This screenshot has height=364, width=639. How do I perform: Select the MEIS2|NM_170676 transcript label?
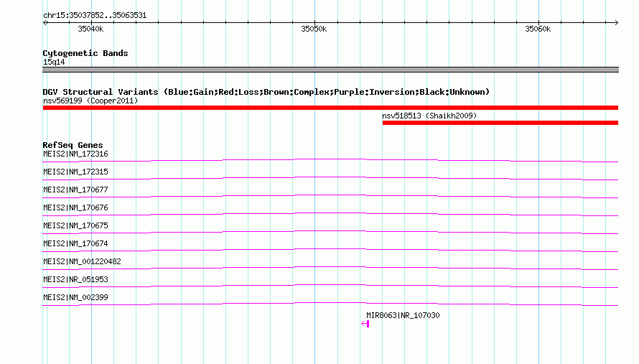[x=76, y=207]
